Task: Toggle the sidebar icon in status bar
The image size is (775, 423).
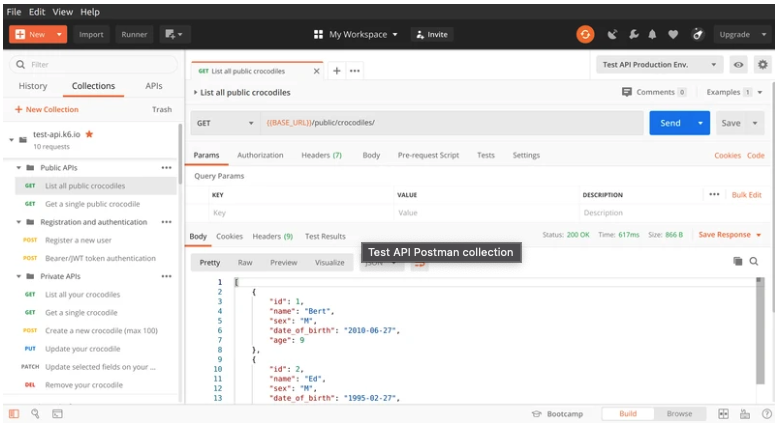Action: pyautogui.click(x=14, y=414)
